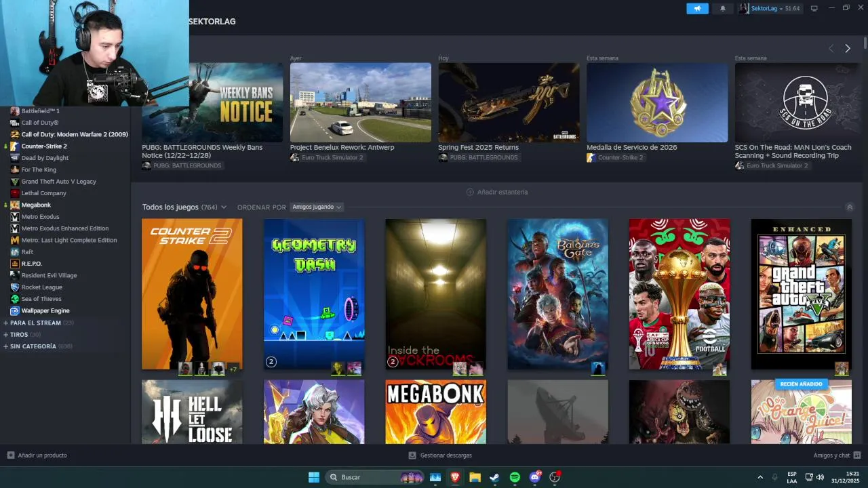Open eFootball game cover

679,294
